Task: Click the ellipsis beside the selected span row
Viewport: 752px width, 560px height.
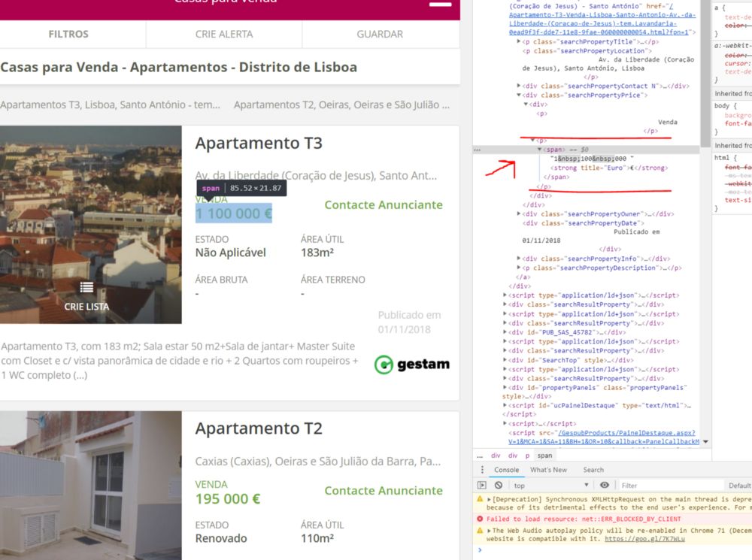Action: (478, 150)
